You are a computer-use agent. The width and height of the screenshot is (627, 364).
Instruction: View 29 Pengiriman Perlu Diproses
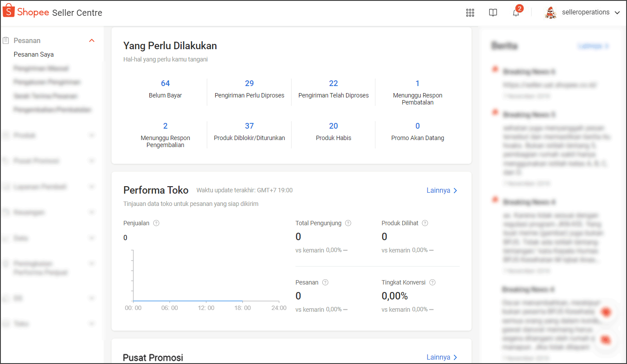(249, 83)
